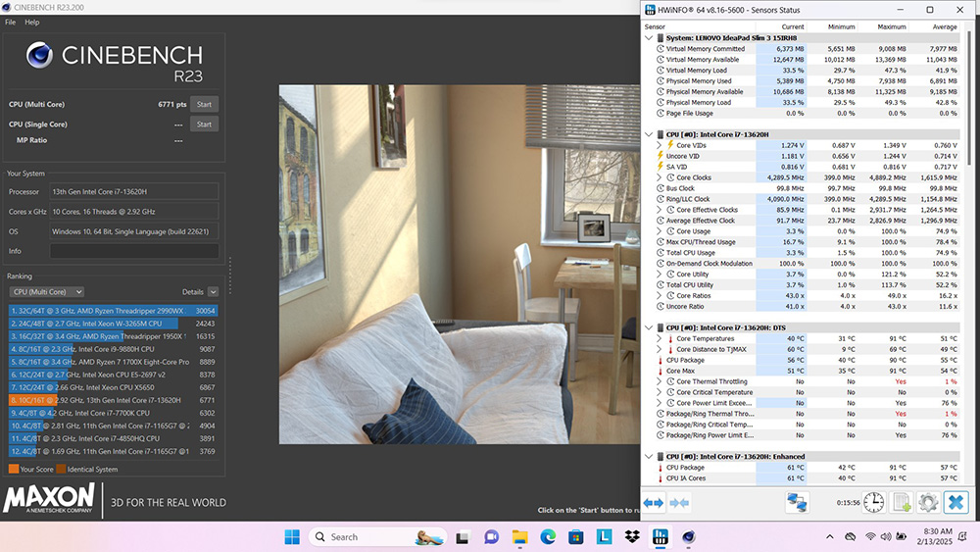Click the HWiNFO sensor list vertical scrollbar
The image size is (980, 552).
pos(969,100)
